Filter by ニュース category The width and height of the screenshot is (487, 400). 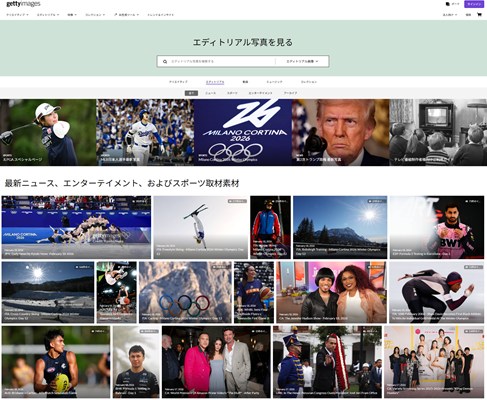click(210, 93)
